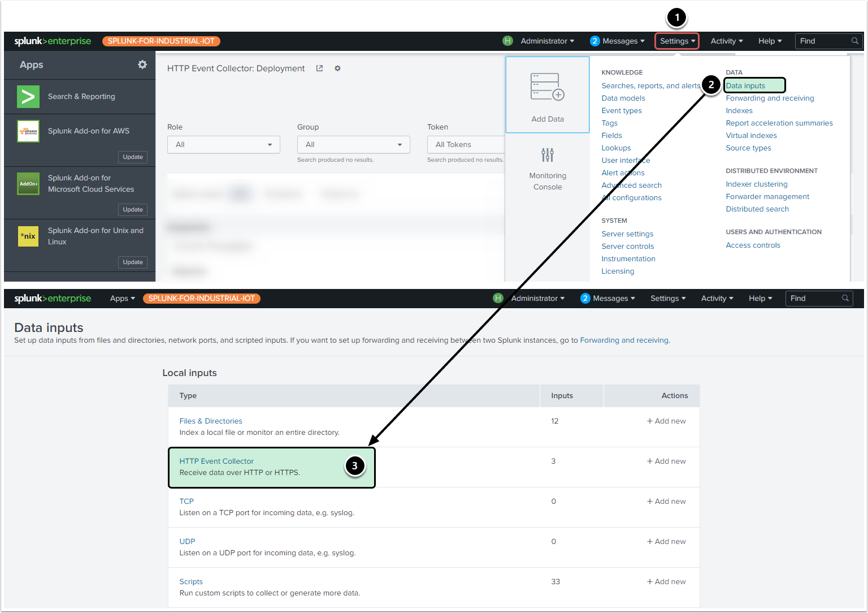The image size is (868, 613).
Task: Choose Indexer clustering in the Settings menu
Action: pyautogui.click(x=757, y=184)
